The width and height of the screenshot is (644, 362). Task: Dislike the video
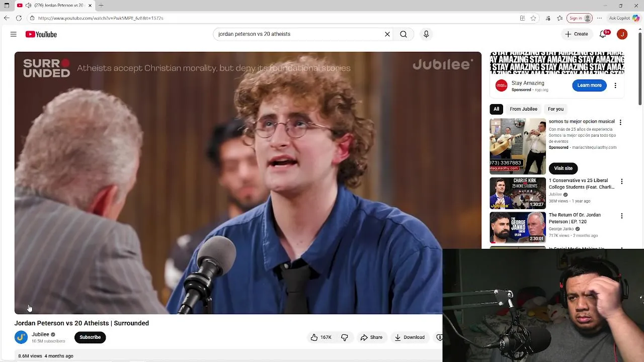point(345,337)
